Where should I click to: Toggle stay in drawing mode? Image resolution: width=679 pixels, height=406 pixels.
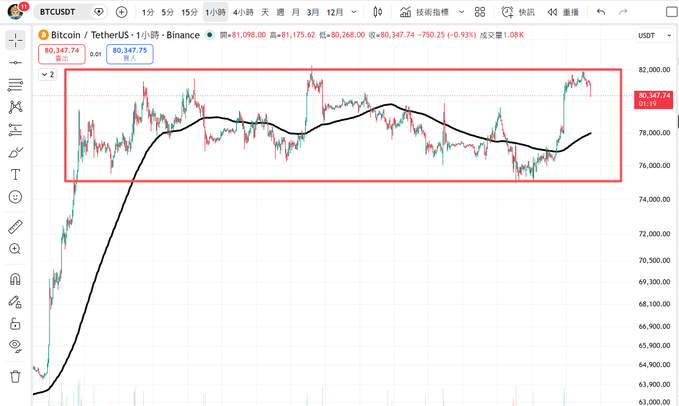click(x=16, y=302)
